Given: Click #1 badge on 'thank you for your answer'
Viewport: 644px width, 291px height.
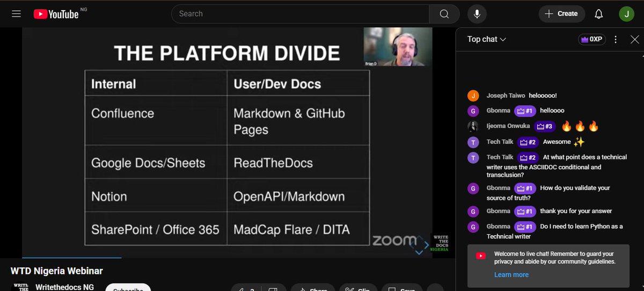Looking at the screenshot, I should click(525, 211).
